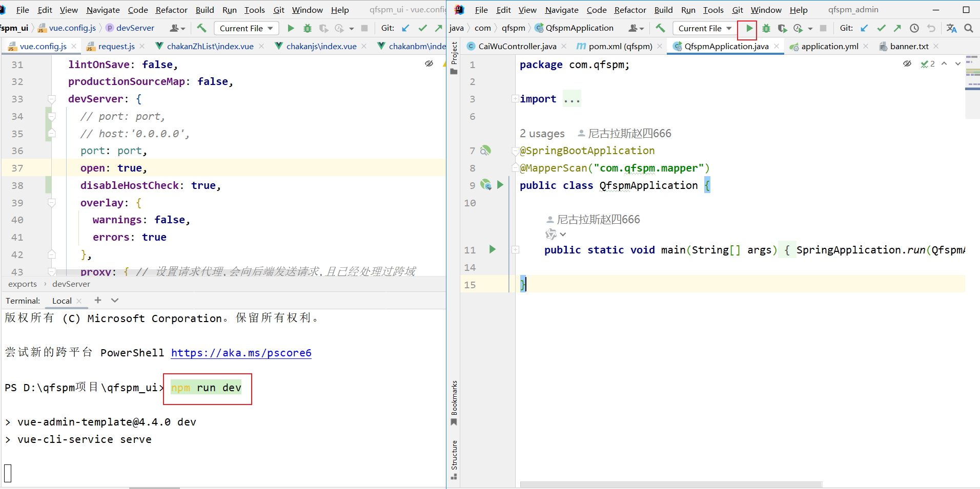Collapse the overlay block on line 39

(52, 203)
